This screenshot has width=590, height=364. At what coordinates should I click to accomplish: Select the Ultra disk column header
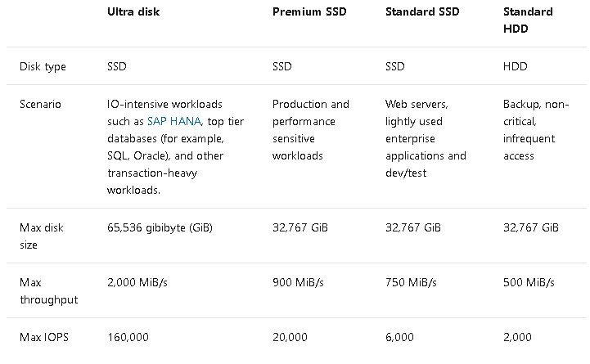pos(133,11)
